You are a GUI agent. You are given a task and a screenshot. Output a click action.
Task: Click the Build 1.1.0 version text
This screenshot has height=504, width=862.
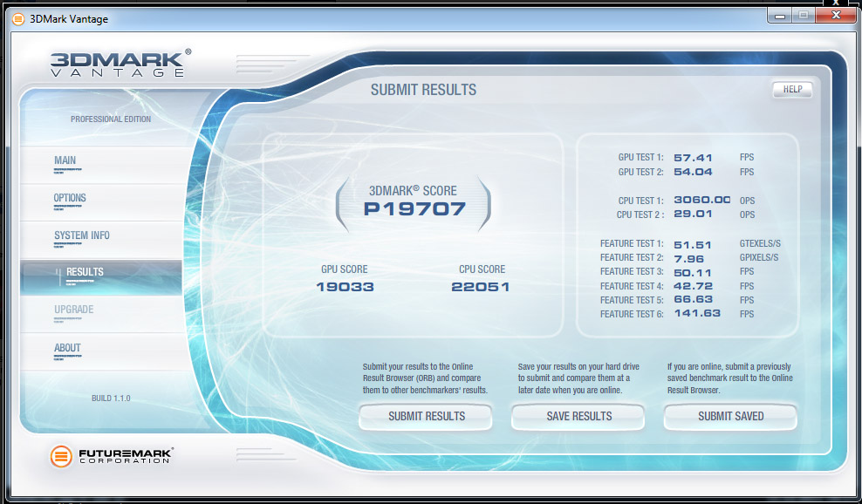tap(111, 398)
